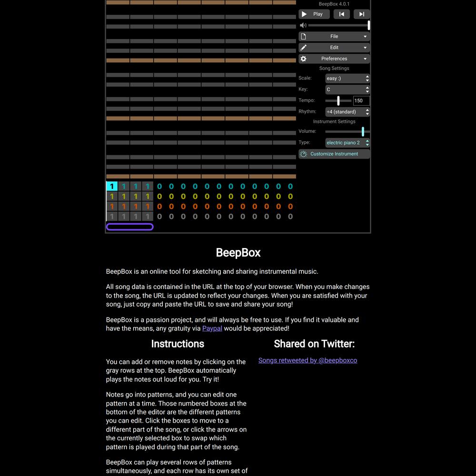Image resolution: width=476 pixels, height=476 pixels.
Task: Select the second bar in the cyan channel
Action: [124, 186]
